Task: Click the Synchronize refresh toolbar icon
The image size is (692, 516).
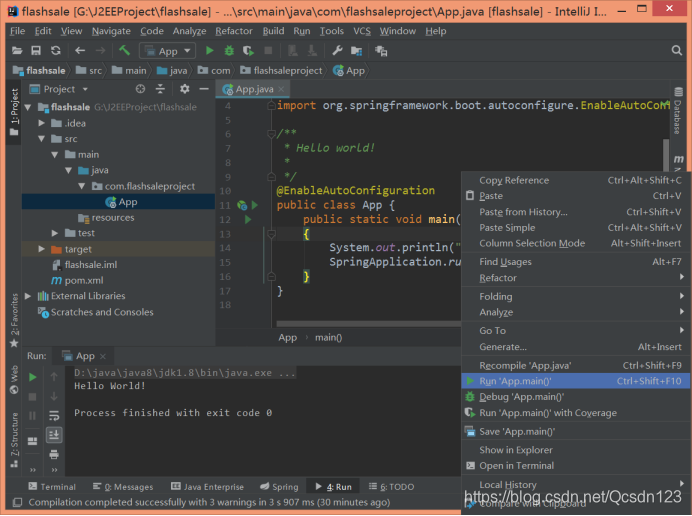Action: pyautogui.click(x=56, y=51)
